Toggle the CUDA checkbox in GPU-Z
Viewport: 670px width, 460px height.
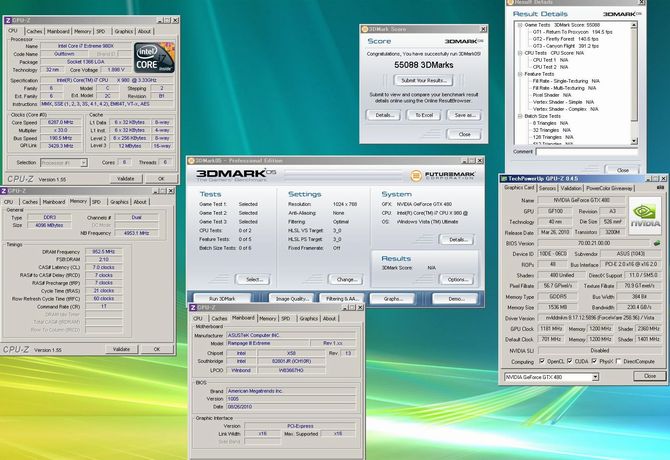570,361
